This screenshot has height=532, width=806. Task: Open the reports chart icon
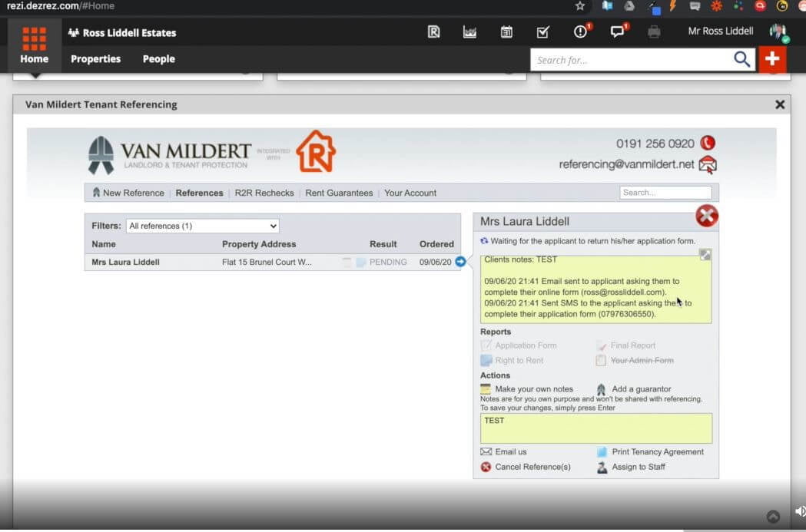tap(469, 32)
